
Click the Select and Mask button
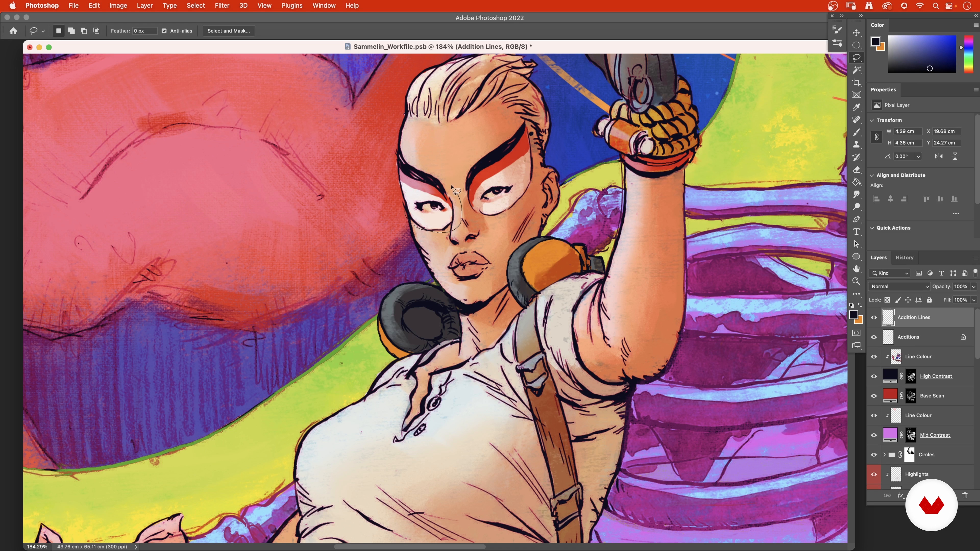229,31
